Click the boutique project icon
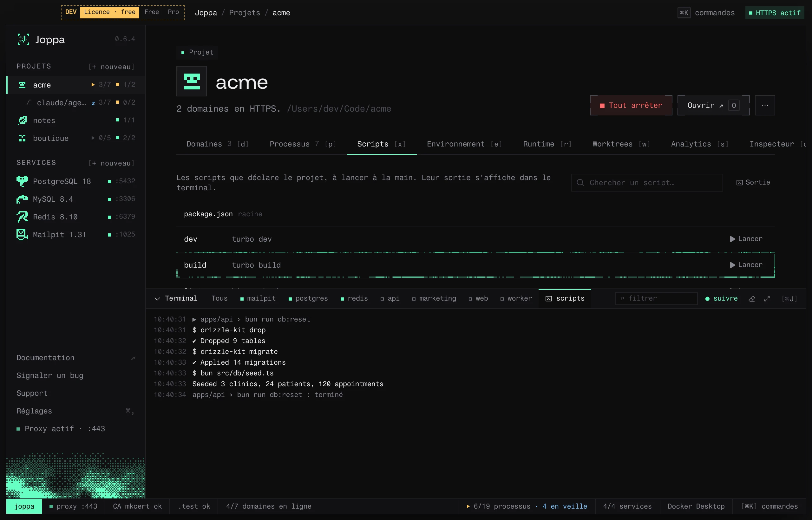The width and height of the screenshot is (812, 520). (x=22, y=138)
